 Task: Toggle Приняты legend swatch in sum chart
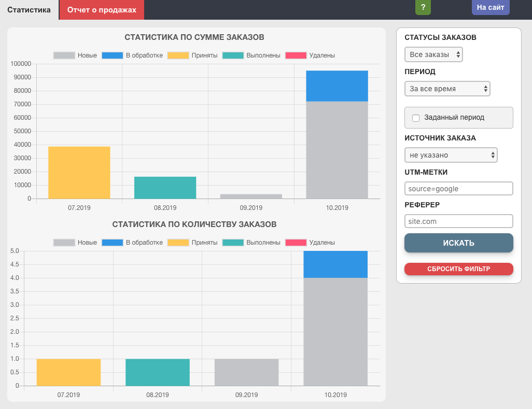[178, 55]
